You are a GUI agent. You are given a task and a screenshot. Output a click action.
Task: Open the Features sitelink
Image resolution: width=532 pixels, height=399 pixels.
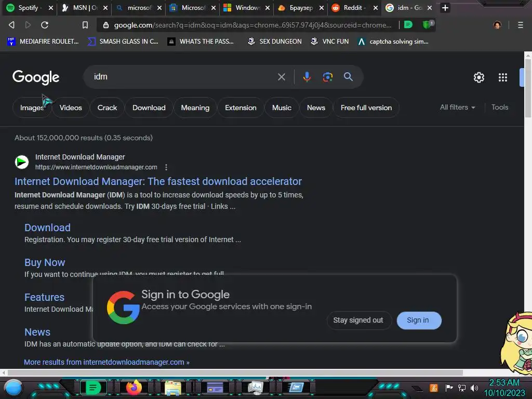click(x=45, y=297)
